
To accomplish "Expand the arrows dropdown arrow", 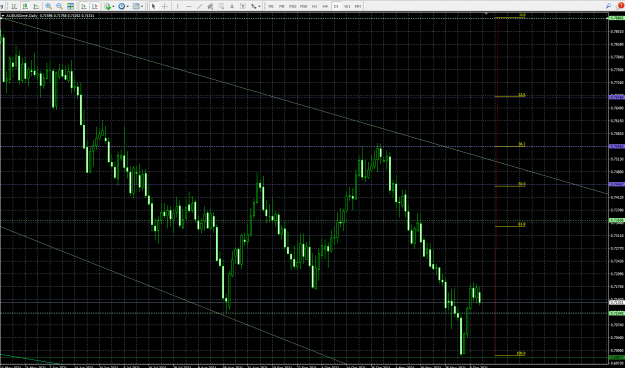I will (259, 6).
